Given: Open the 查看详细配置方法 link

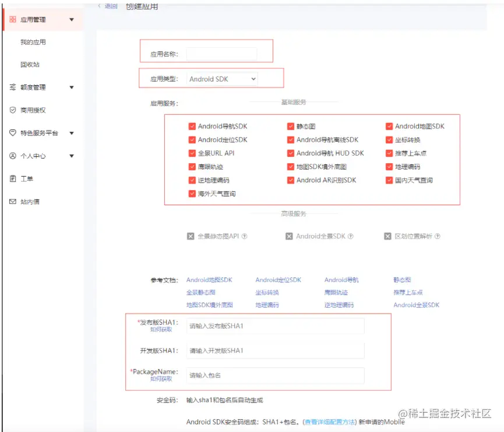Looking at the screenshot, I should [x=330, y=422].
